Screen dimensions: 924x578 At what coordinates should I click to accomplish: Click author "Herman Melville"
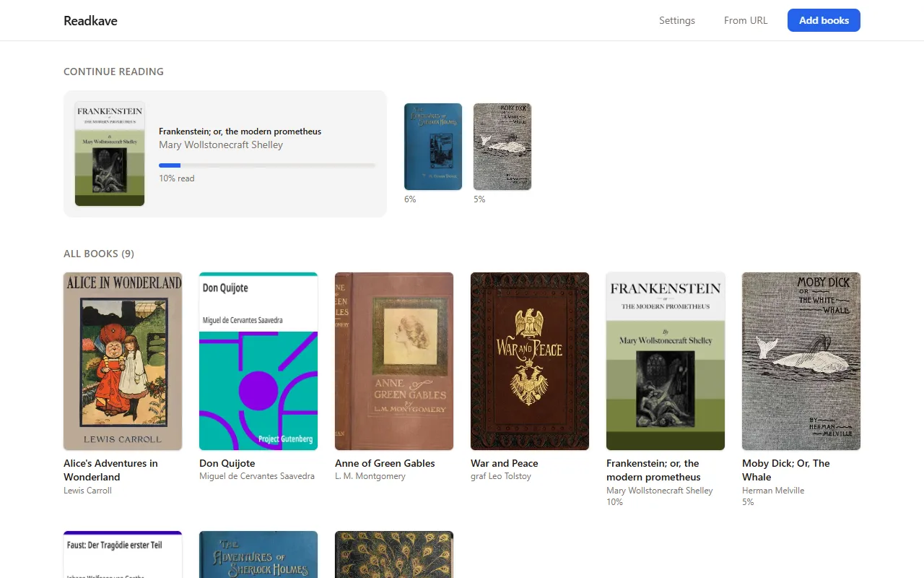click(773, 491)
